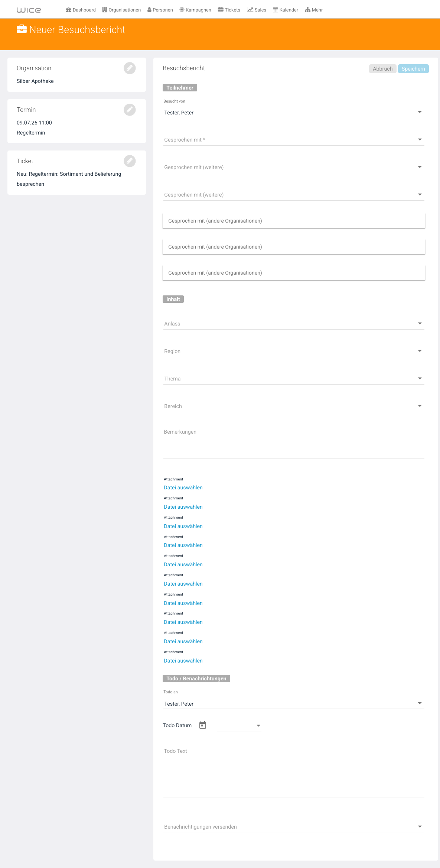Viewport: 440px width, 868px height.
Task: Choose file for the first Attachment
Action: click(x=183, y=488)
